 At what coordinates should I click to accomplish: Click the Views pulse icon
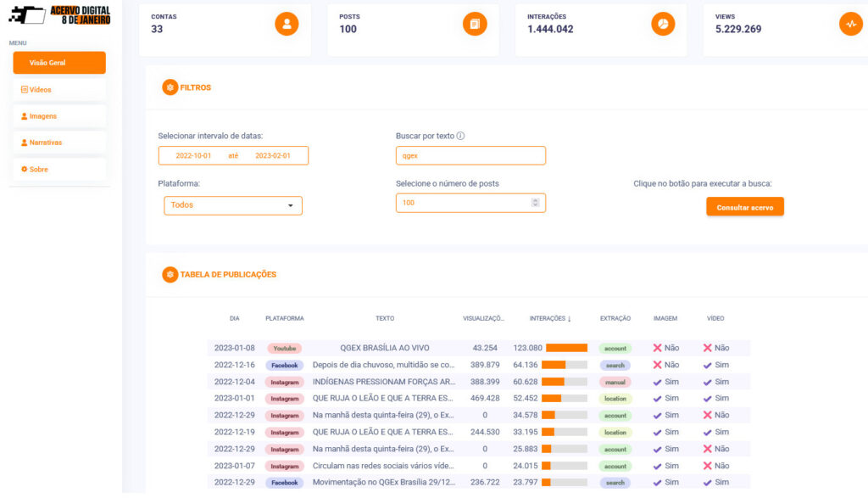point(851,24)
